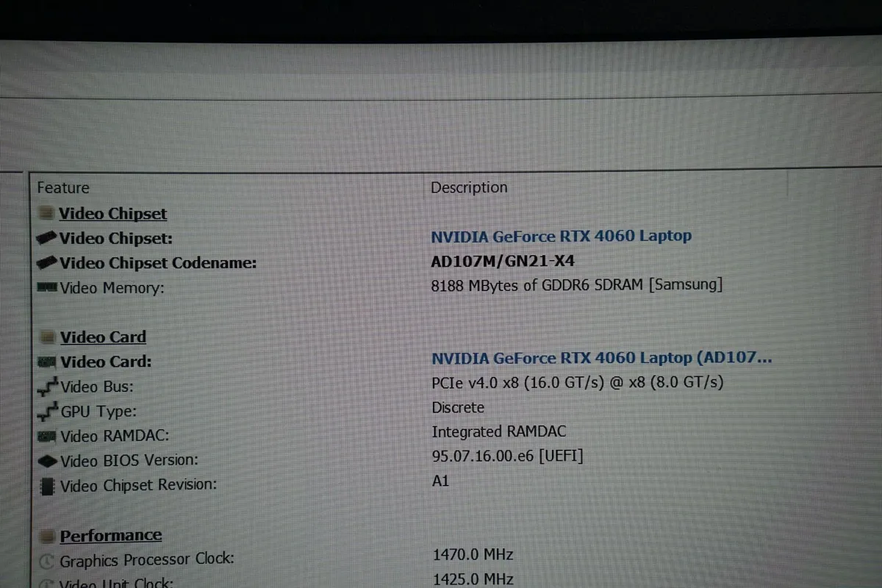The height and width of the screenshot is (588, 882).
Task: Click the Graphics Processor Clock icon
Action: (47, 559)
